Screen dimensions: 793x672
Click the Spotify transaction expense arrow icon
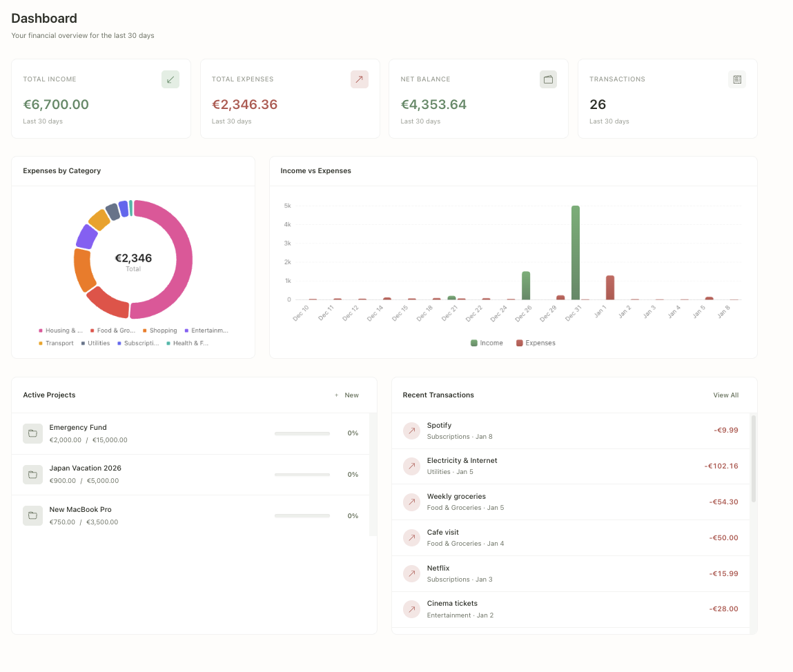click(411, 431)
